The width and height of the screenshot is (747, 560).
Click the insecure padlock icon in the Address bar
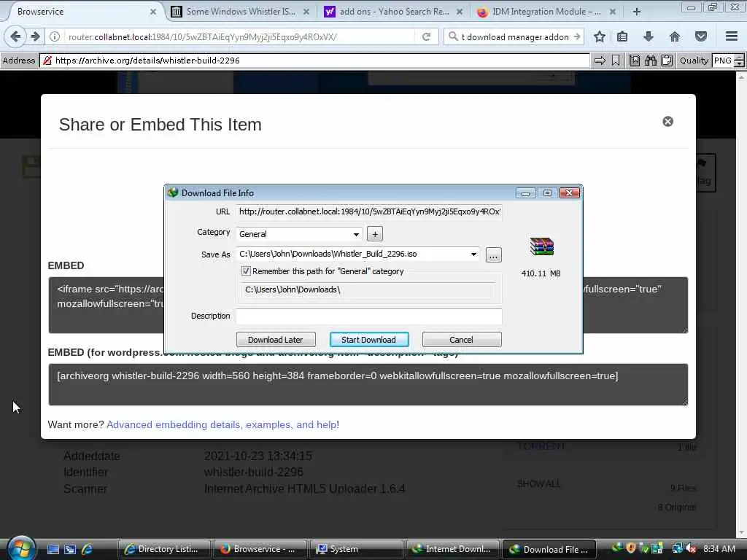pos(47,61)
